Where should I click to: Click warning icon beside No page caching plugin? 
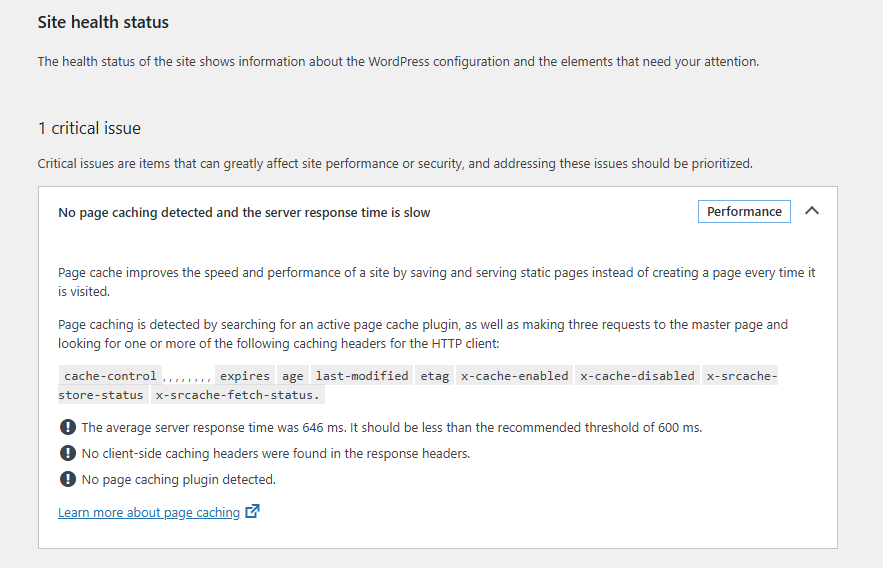tap(68, 479)
